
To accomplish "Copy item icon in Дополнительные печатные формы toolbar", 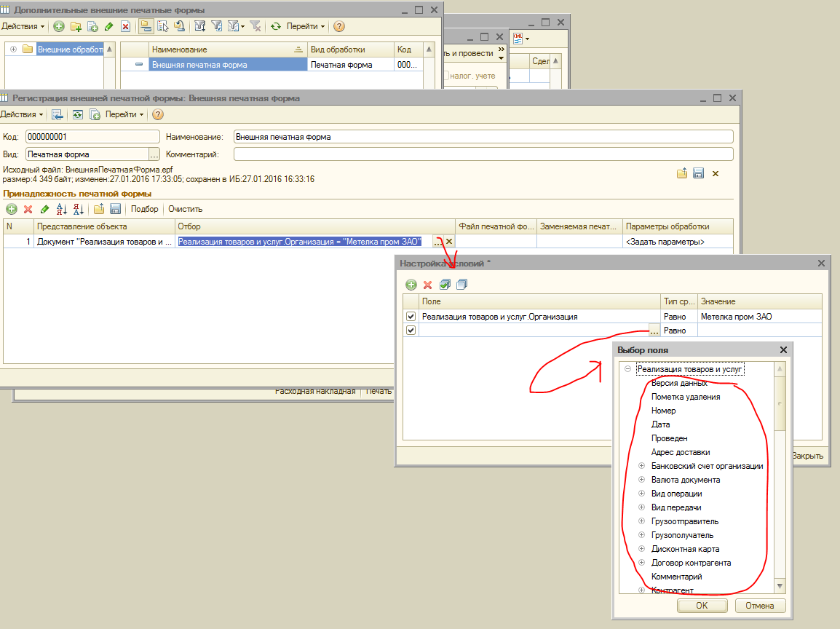I will [92, 26].
